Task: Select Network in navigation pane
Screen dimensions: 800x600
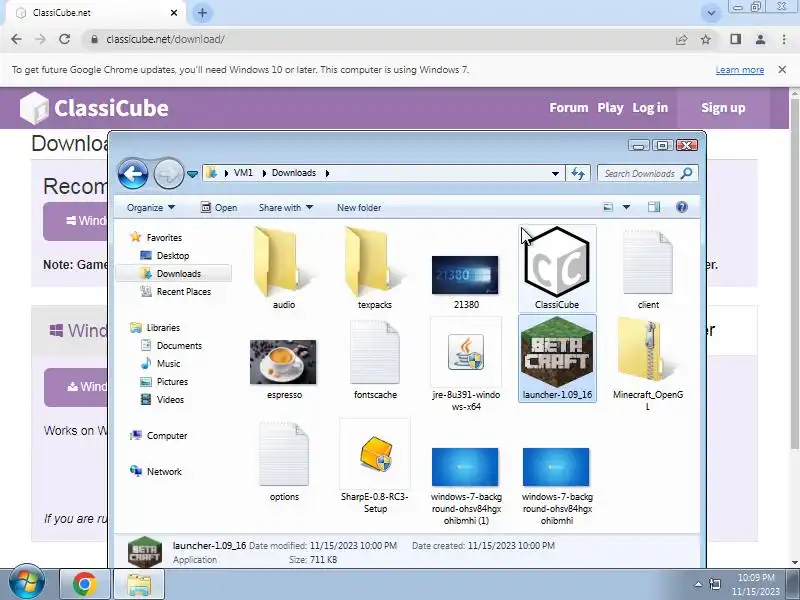Action: [x=156, y=471]
